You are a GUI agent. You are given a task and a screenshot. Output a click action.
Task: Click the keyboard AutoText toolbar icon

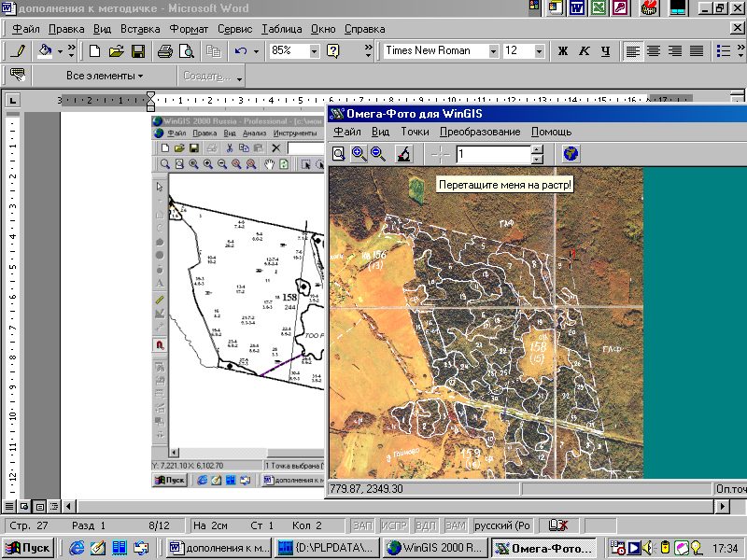(x=18, y=76)
